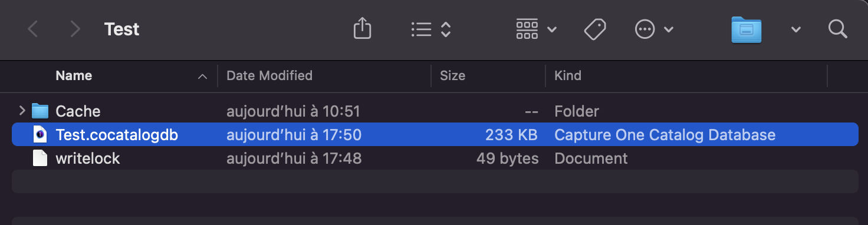Screen dimensions: 868x225
Task: Open the grid grouping options dropdown
Action: pos(536,29)
